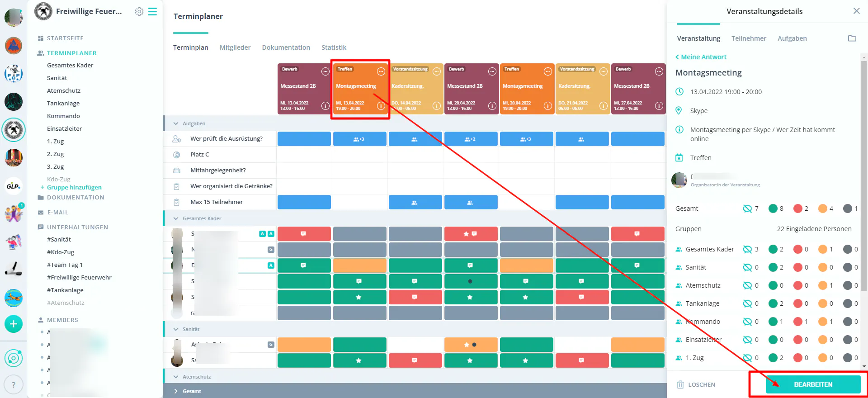This screenshot has height=398, width=868.
Task: Toggle Max 15 Teilnehmer cell for first Messestand
Action: [x=304, y=202]
